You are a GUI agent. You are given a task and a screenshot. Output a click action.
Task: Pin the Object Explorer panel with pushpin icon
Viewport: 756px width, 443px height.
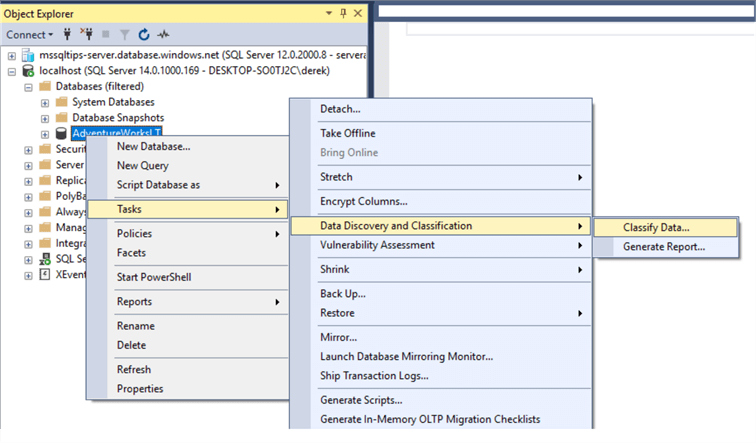(x=343, y=13)
